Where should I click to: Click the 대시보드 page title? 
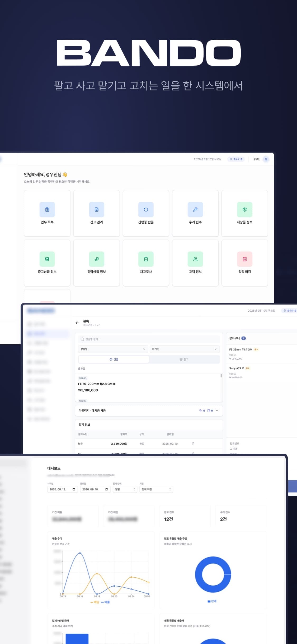click(54, 468)
